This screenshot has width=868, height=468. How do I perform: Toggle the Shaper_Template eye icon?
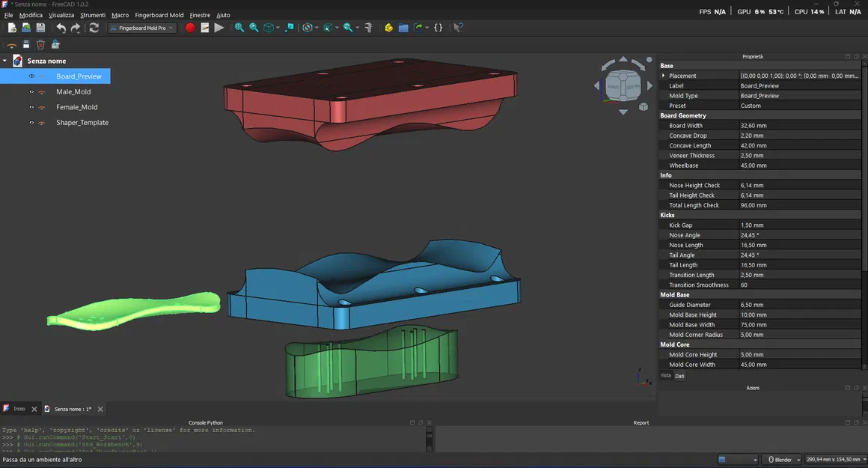click(31, 122)
